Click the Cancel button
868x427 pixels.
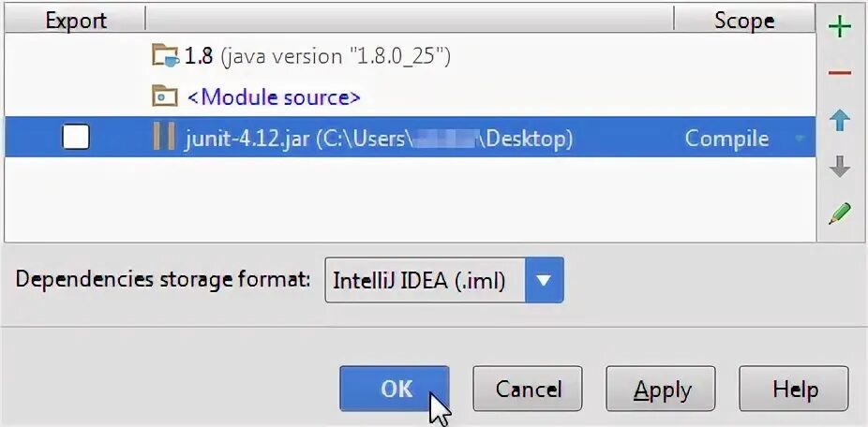[x=528, y=389]
